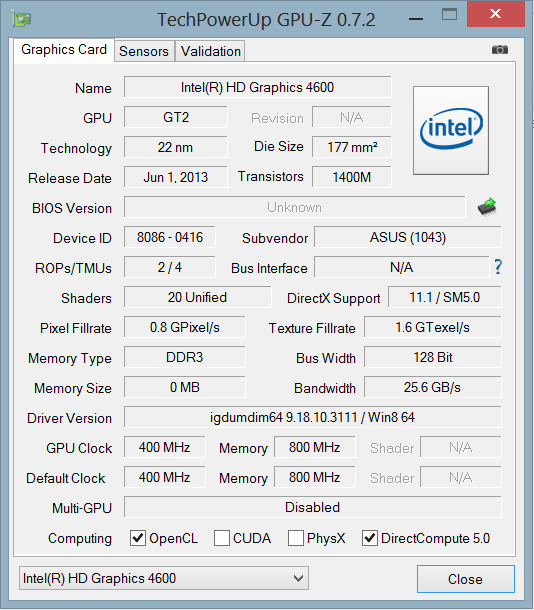Minimize the GPU-Z window

tap(416, 18)
